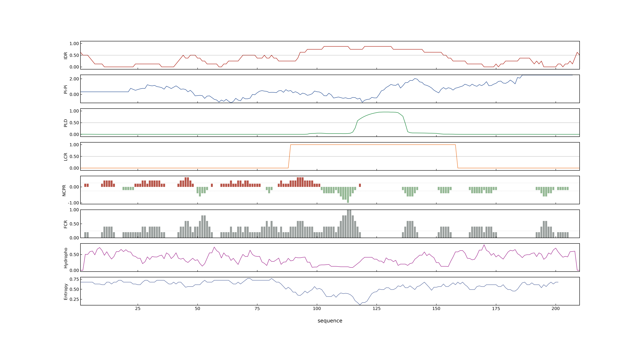The height and width of the screenshot is (343, 644).
Task: Click the LCR y-axis label
Action: coord(66,157)
